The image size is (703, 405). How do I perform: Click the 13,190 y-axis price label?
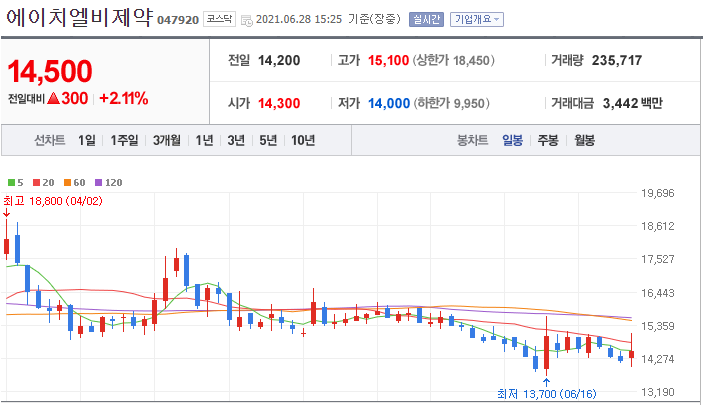point(657,392)
